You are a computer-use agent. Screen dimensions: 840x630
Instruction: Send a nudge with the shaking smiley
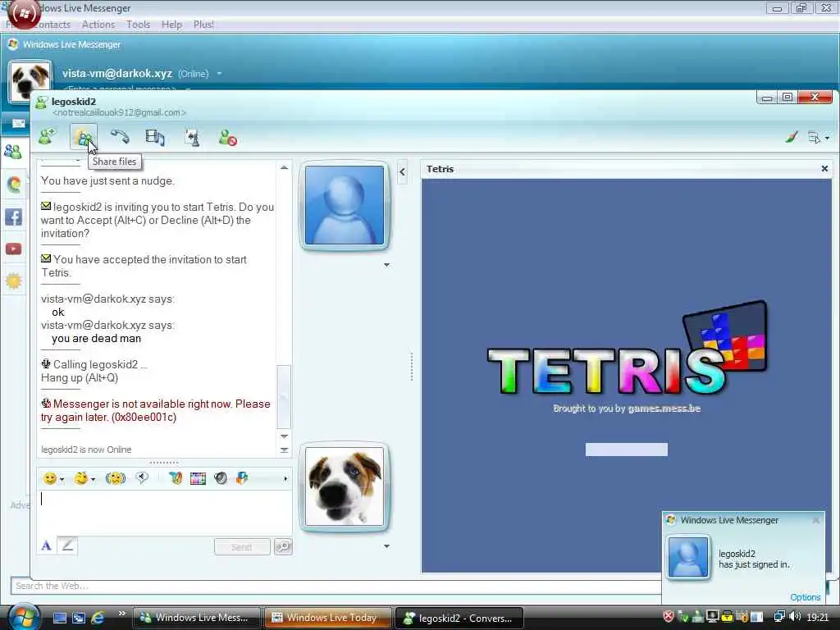click(115, 478)
